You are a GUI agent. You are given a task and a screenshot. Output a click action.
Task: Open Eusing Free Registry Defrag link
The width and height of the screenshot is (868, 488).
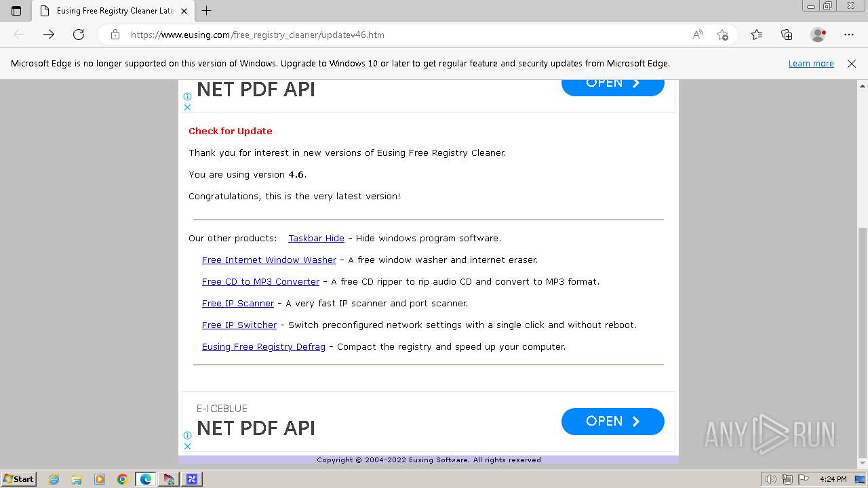(264, 347)
